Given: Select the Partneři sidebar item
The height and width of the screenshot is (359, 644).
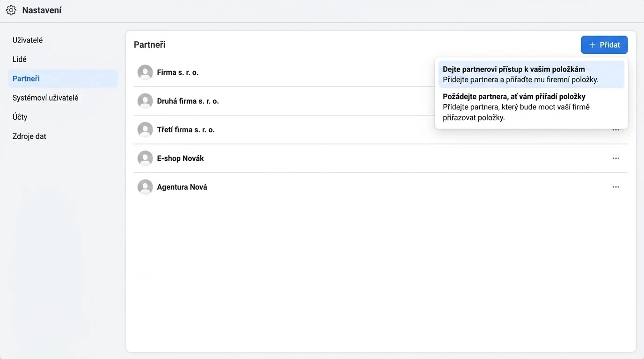Looking at the screenshot, I should (x=63, y=79).
